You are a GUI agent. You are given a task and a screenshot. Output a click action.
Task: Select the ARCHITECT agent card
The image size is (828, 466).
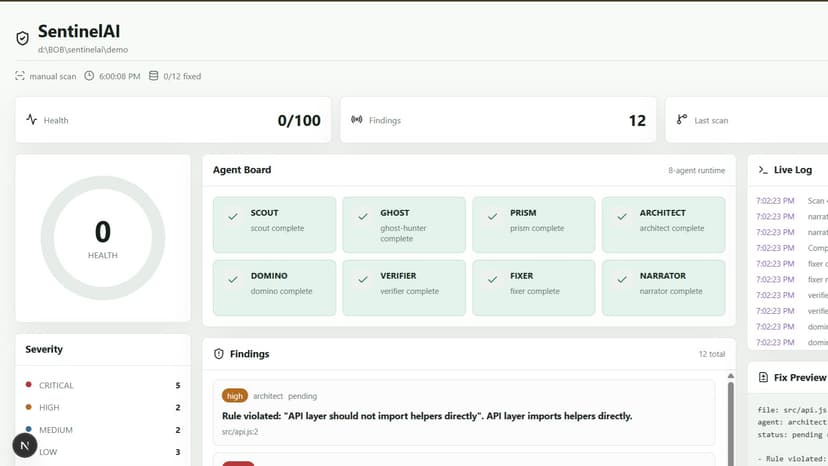[663, 225]
